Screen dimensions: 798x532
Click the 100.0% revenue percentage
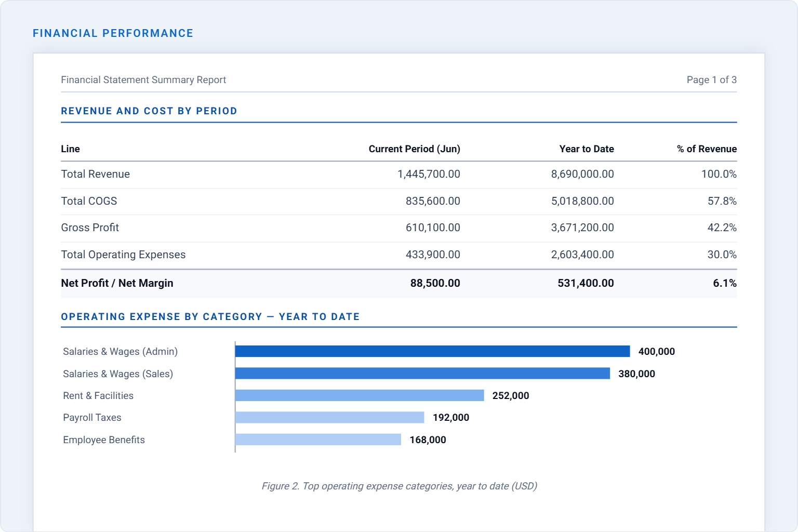point(719,174)
